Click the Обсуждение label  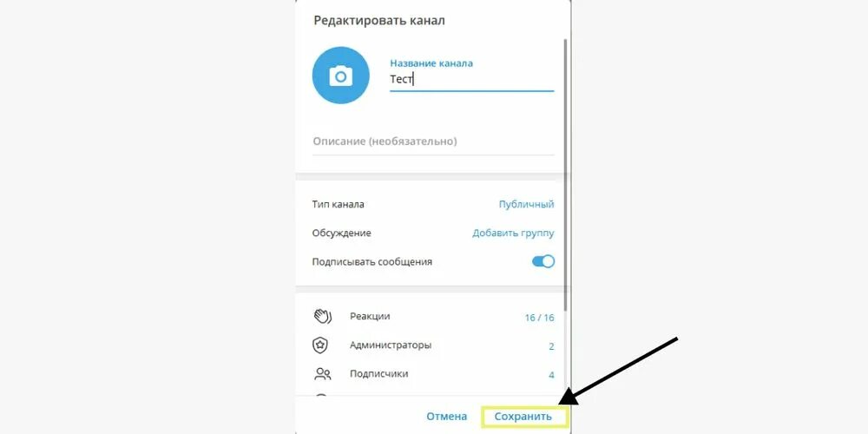[x=341, y=233]
